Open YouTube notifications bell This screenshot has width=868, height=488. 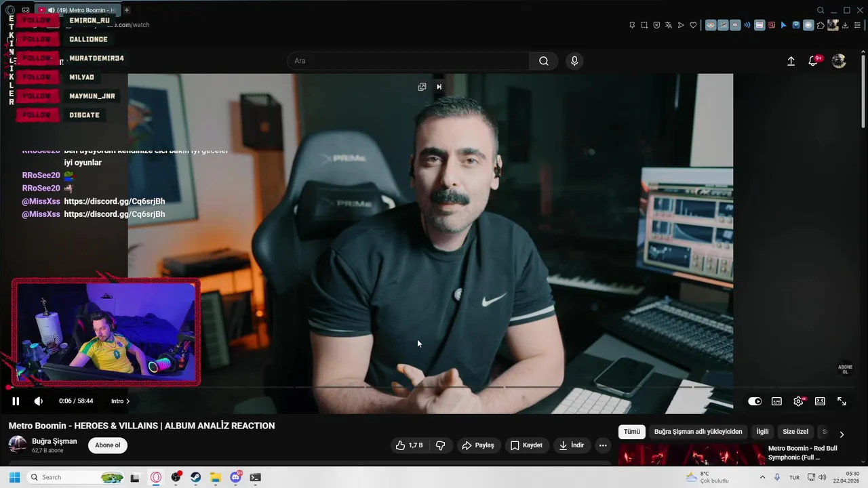(813, 61)
